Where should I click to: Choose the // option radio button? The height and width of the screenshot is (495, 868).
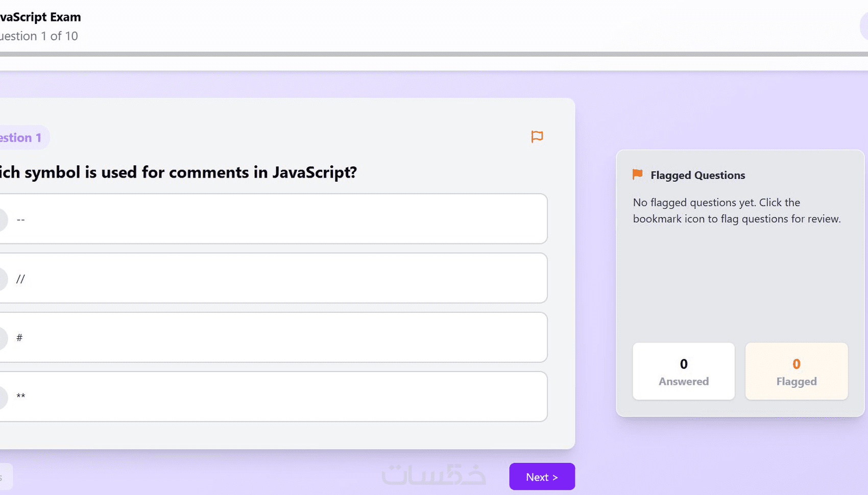[x=2, y=279]
